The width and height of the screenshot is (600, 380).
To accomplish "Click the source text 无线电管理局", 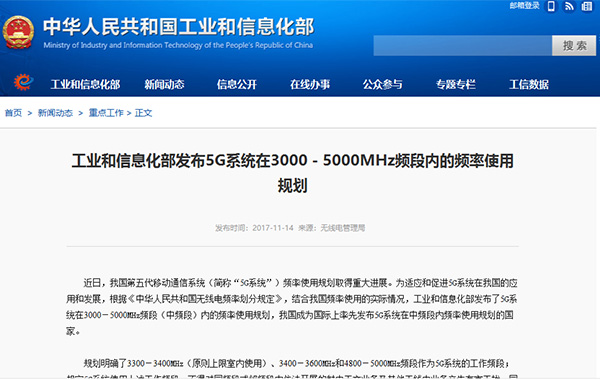I will [342, 228].
